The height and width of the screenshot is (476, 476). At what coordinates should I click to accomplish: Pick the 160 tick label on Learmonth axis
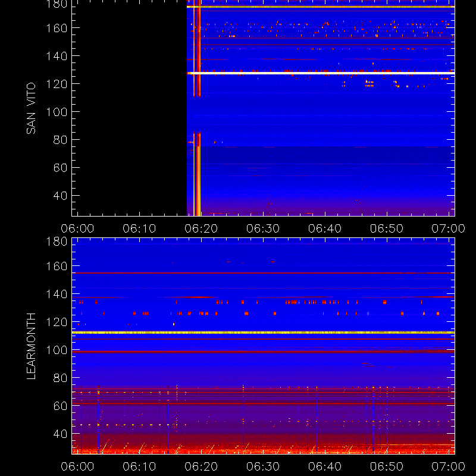point(57,266)
